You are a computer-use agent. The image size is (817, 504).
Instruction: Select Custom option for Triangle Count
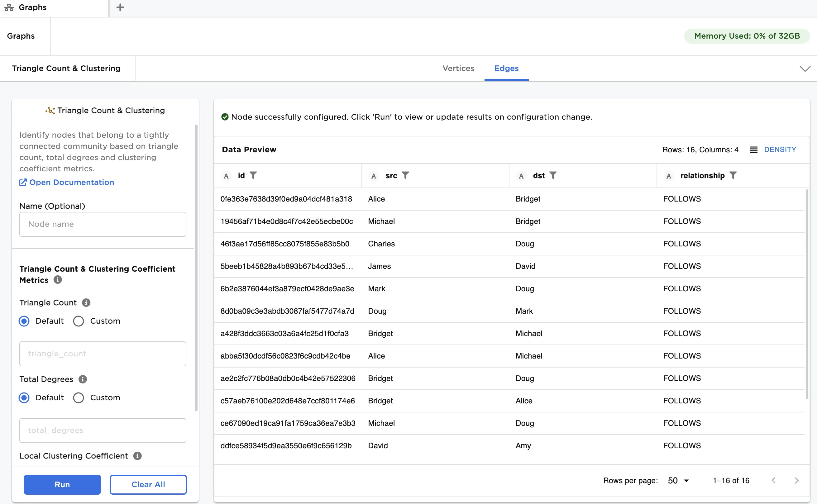(x=79, y=321)
